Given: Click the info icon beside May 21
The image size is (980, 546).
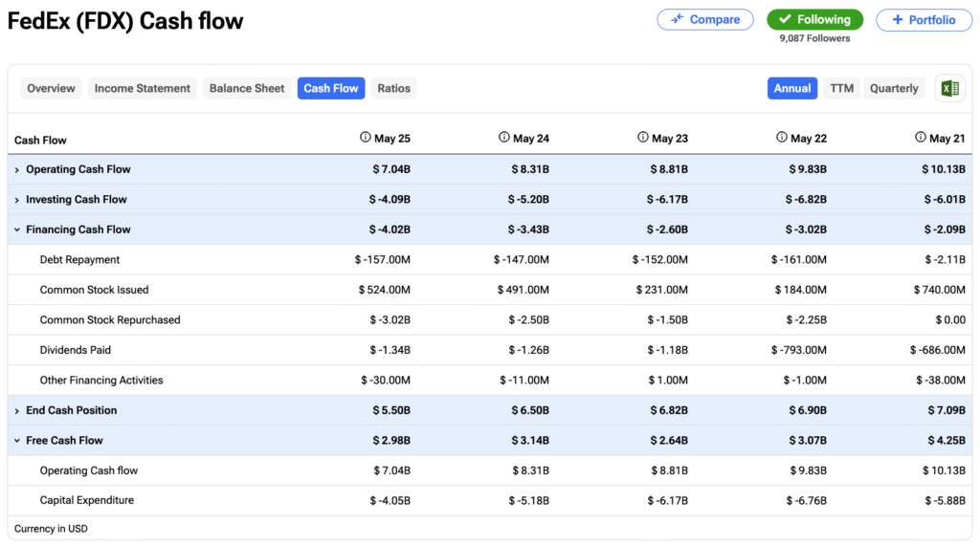Looking at the screenshot, I should pyautogui.click(x=921, y=138).
